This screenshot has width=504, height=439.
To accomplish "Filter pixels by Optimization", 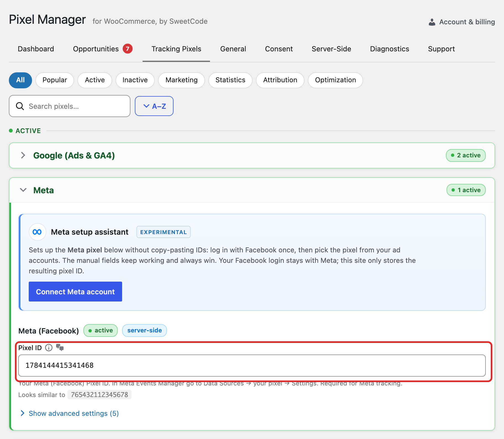I will pos(335,80).
